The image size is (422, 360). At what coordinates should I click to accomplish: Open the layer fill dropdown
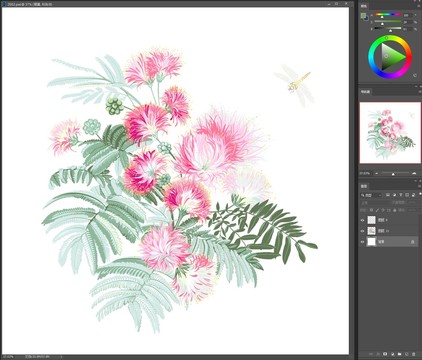[x=412, y=210]
